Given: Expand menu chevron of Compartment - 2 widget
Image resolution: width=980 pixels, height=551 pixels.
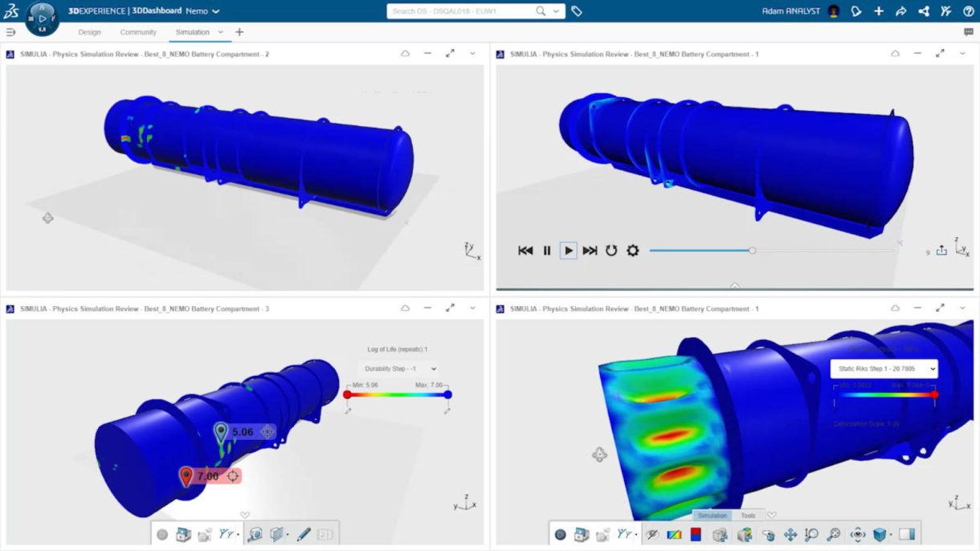Looking at the screenshot, I should (472, 54).
